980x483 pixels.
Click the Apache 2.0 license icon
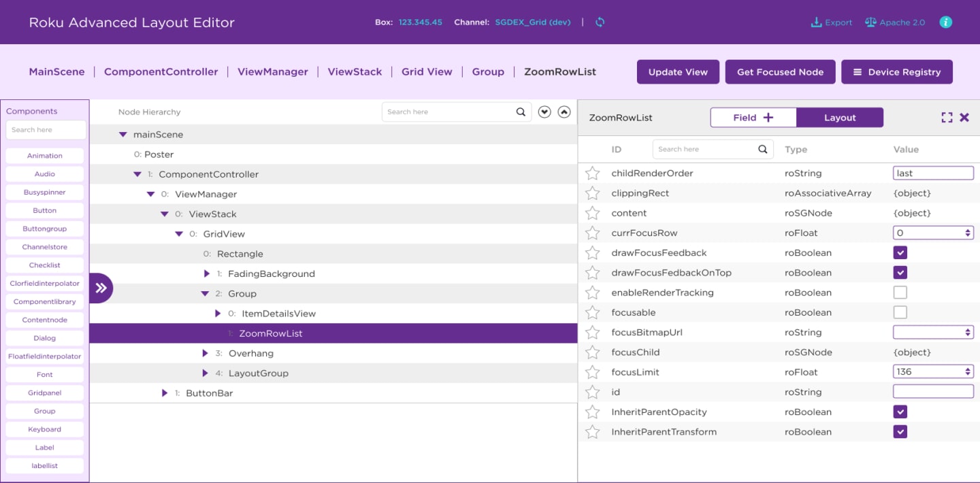click(x=870, y=22)
